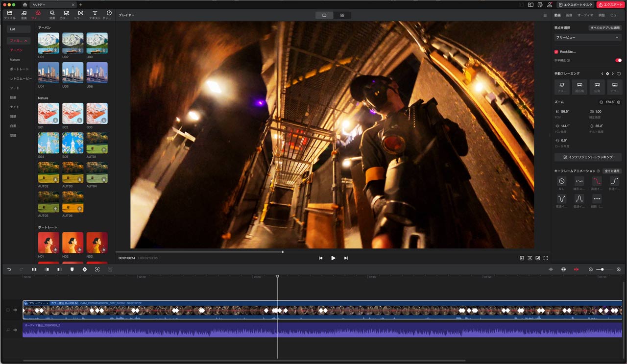Start インテリジェントトラッキング tracking
The height and width of the screenshot is (364, 627).
(x=588, y=157)
